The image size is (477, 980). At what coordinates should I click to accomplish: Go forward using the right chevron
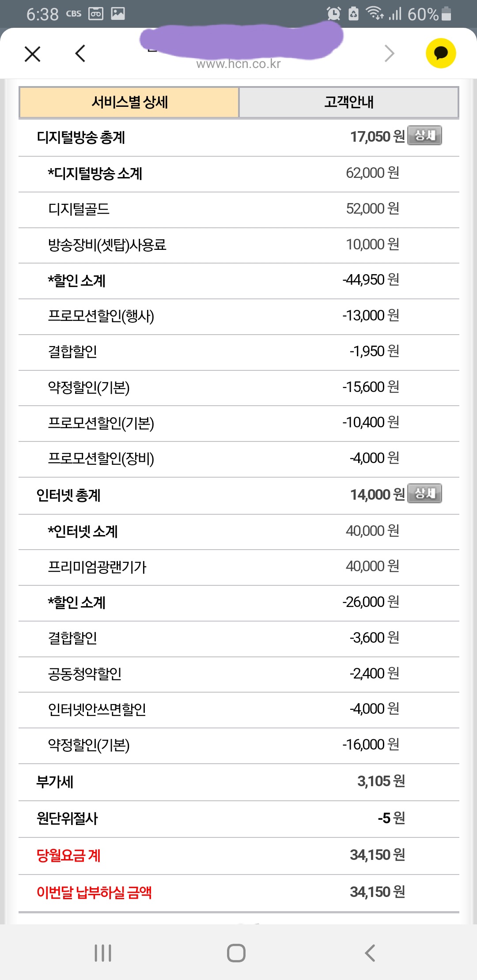(x=389, y=54)
